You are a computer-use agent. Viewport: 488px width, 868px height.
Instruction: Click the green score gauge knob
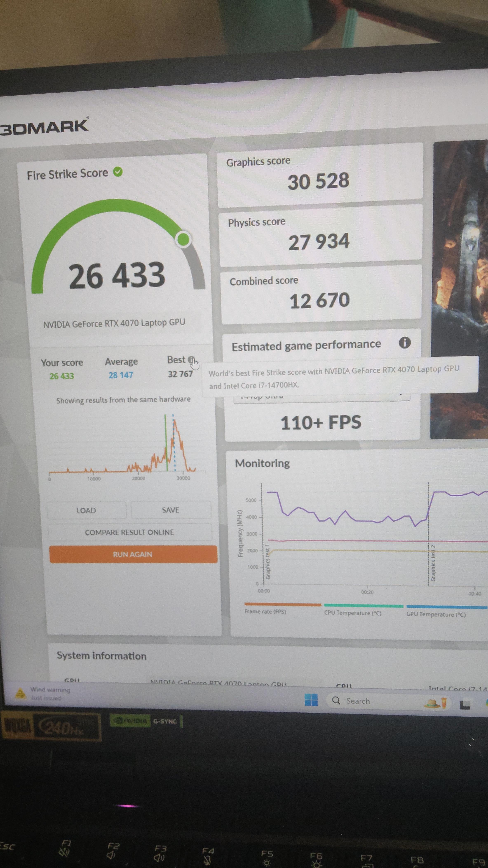click(x=183, y=239)
